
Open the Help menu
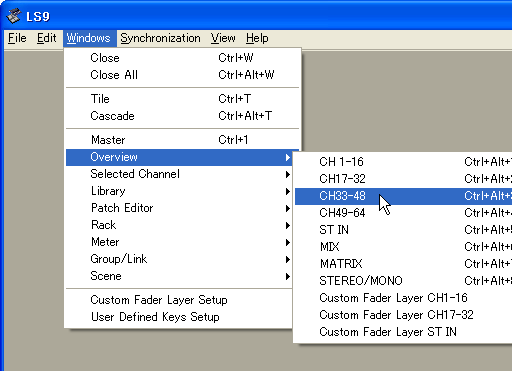pyautogui.click(x=257, y=38)
